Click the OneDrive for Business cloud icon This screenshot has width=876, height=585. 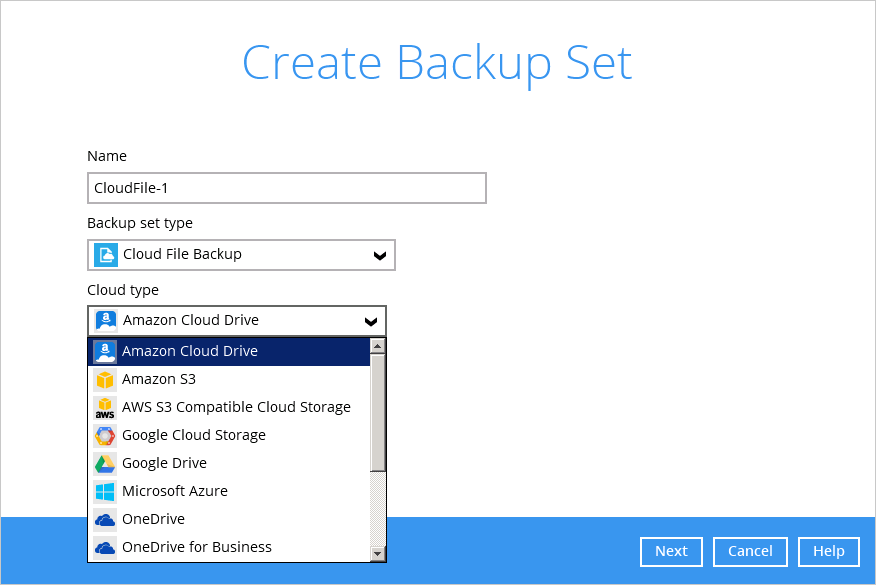point(105,547)
